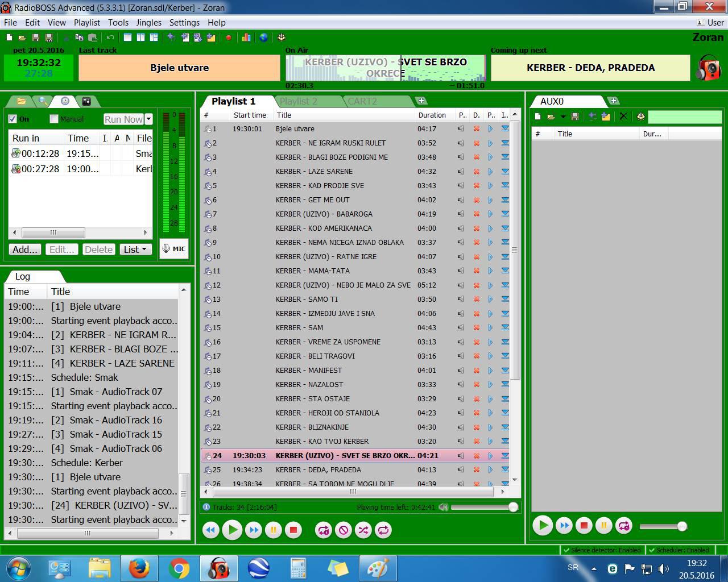Toggle the loop button in the AUX0 player
Image resolution: width=728 pixels, height=582 pixels.
[624, 525]
